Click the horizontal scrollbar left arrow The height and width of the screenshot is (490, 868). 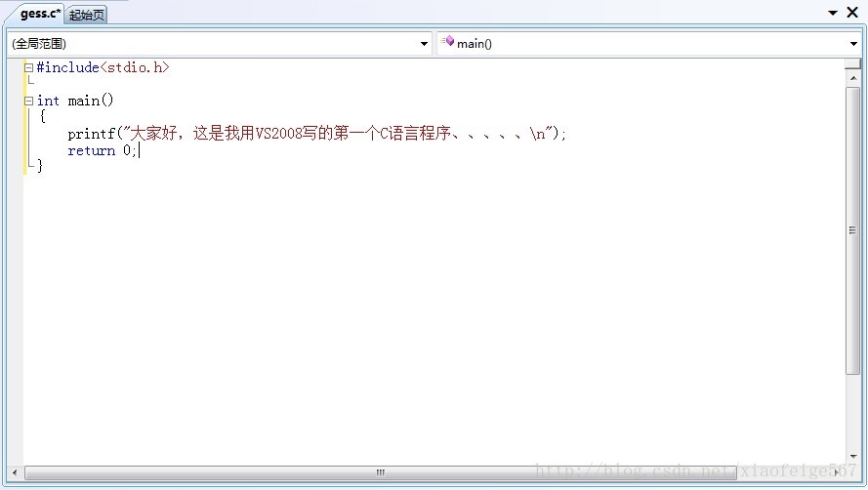pos(15,472)
